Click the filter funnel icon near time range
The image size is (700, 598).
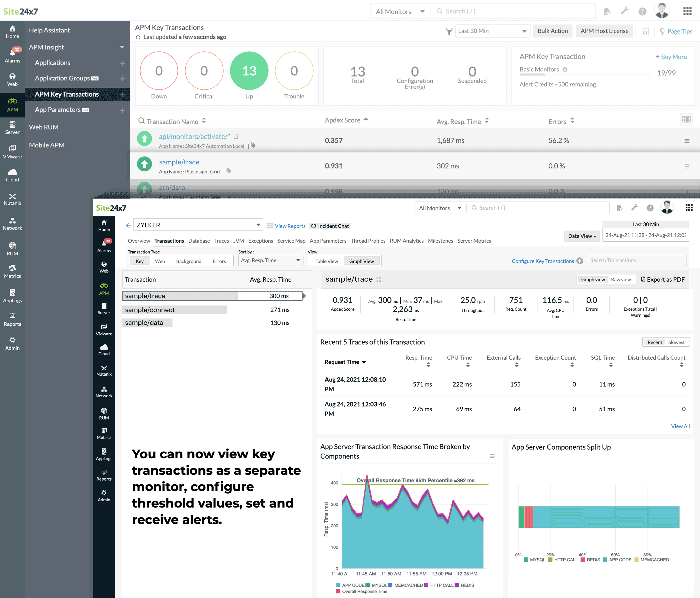pos(449,31)
